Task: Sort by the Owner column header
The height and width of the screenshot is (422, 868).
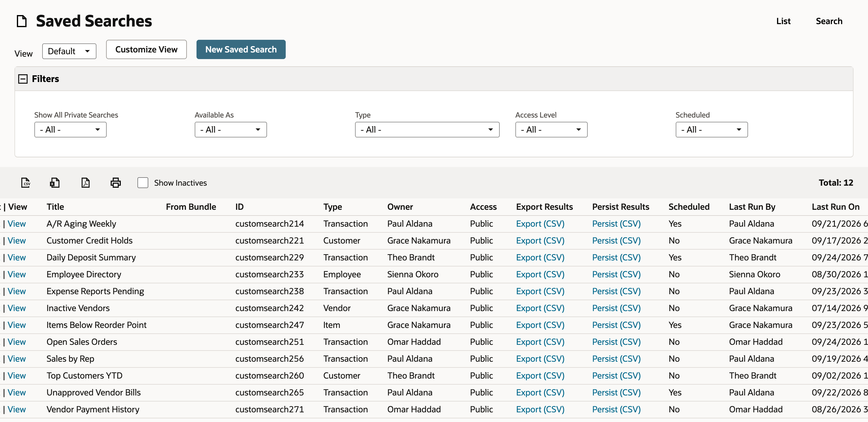Action: pos(400,206)
